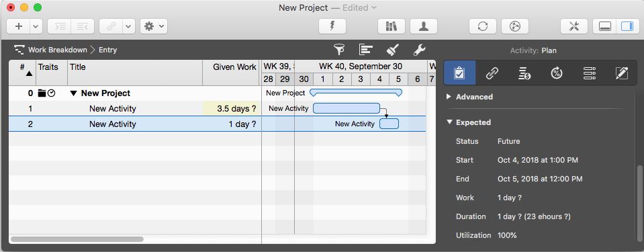Click the outdent activity button
Image resolution: width=644 pixels, height=252 pixels.
(82, 26)
